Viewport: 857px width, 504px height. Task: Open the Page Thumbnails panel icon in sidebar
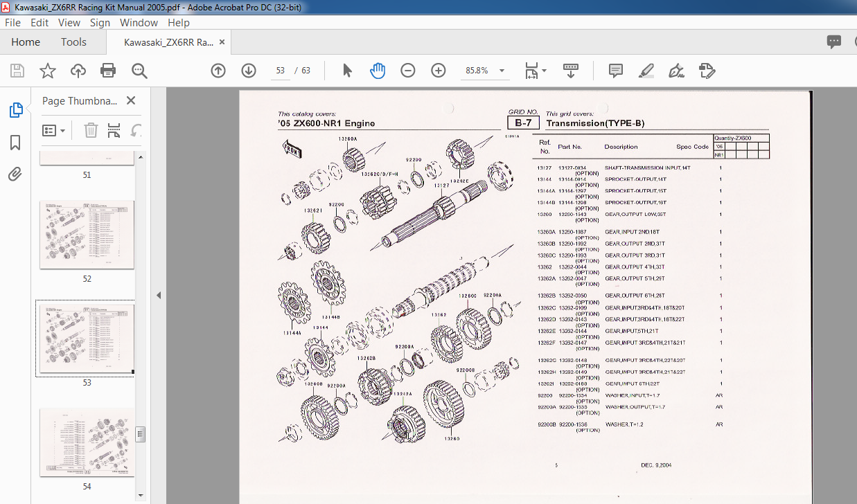pyautogui.click(x=15, y=110)
